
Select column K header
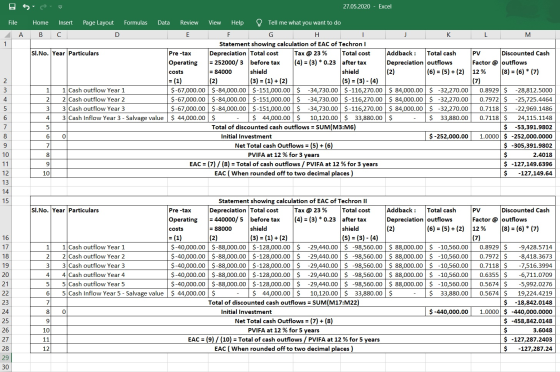click(x=448, y=35)
